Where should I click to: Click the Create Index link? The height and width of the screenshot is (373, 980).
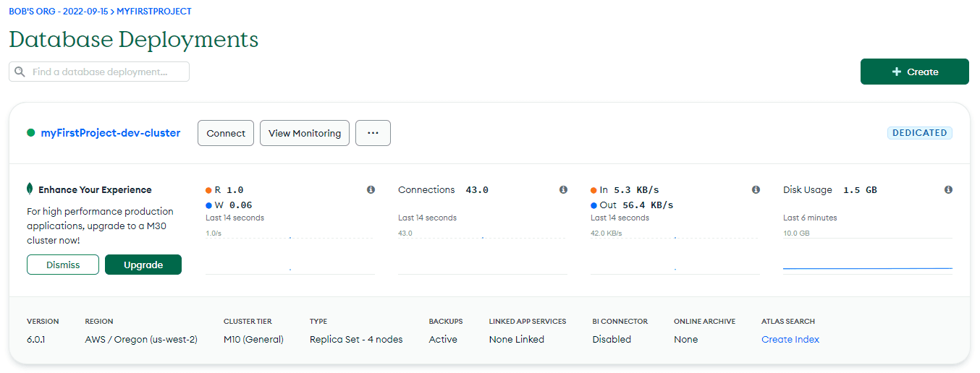pos(790,339)
